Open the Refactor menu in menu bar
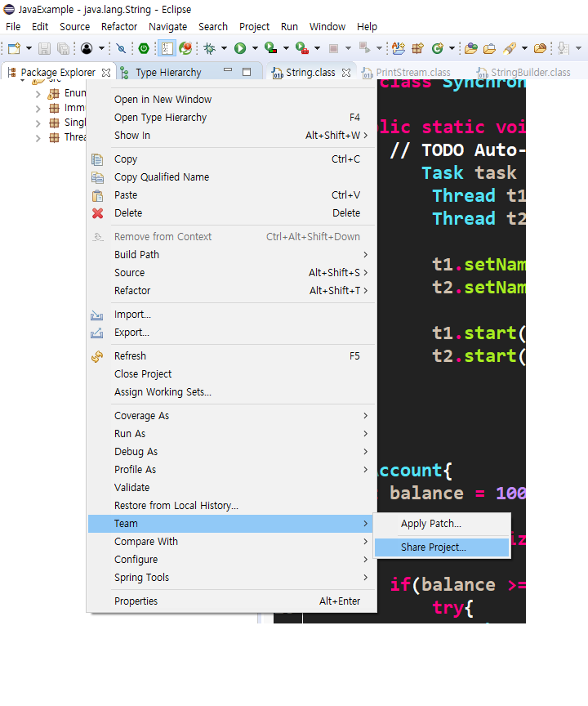The height and width of the screenshot is (706, 588). (119, 27)
